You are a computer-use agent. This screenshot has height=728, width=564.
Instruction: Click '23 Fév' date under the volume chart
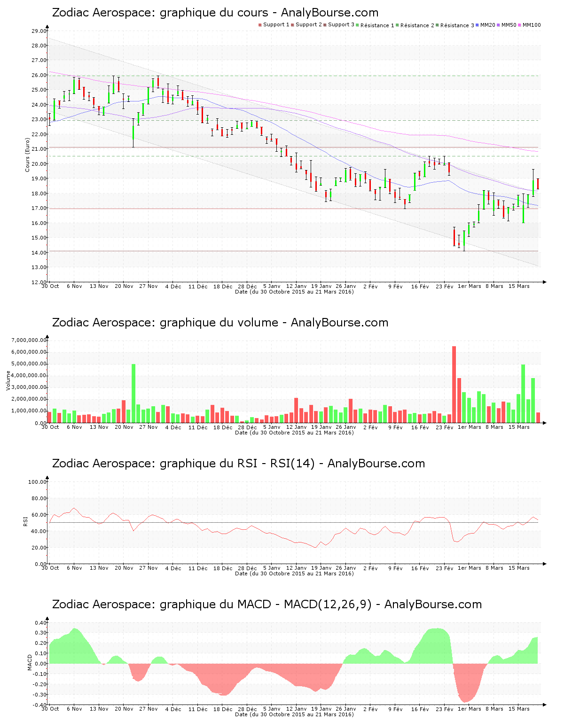pos(445,427)
